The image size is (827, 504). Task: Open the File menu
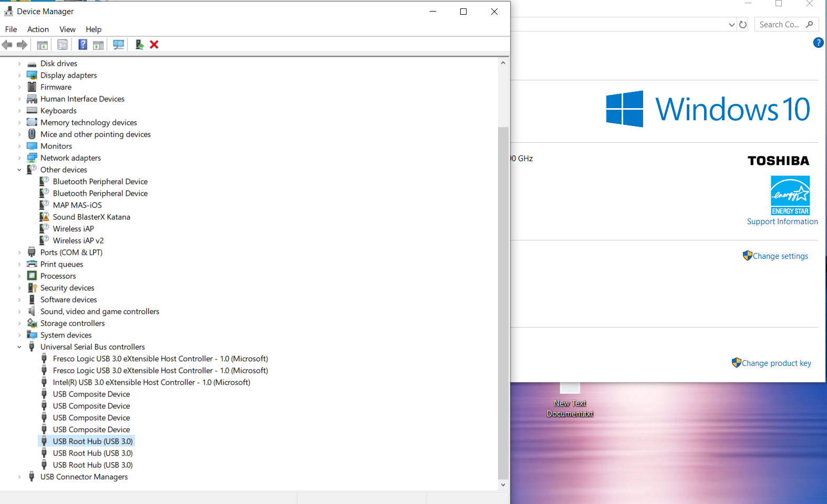point(11,29)
